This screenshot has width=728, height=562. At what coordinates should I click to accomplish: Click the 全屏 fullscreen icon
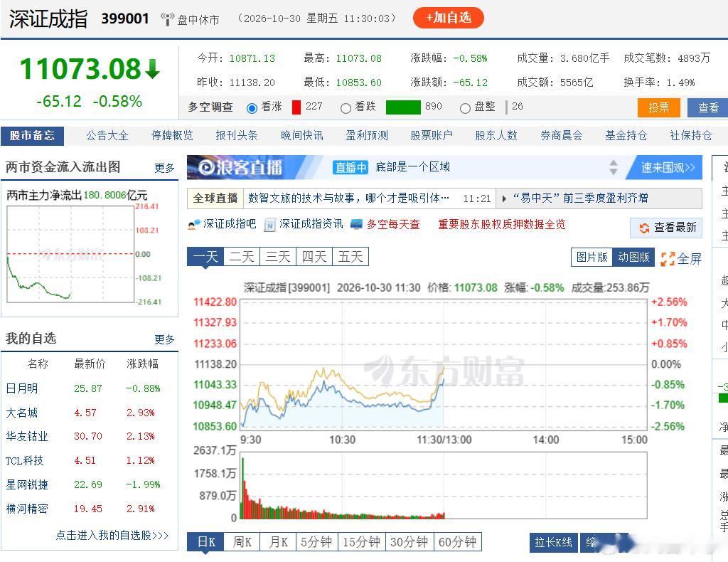coord(668,259)
